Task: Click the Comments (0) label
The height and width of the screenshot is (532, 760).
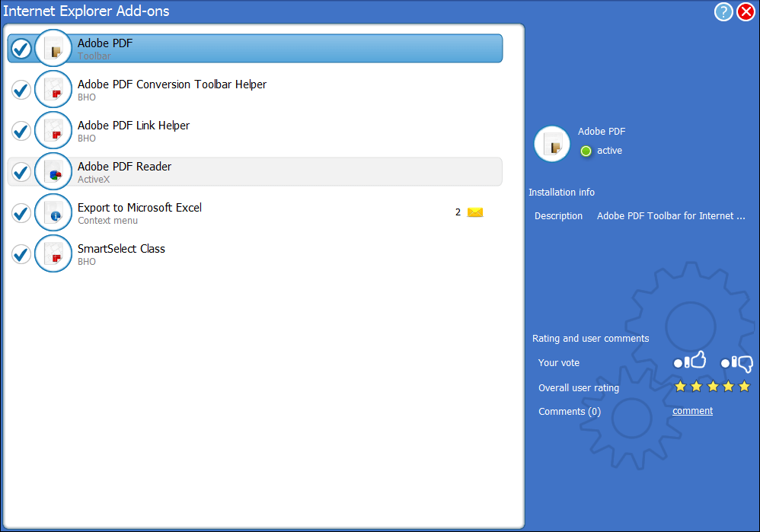Action: click(570, 411)
